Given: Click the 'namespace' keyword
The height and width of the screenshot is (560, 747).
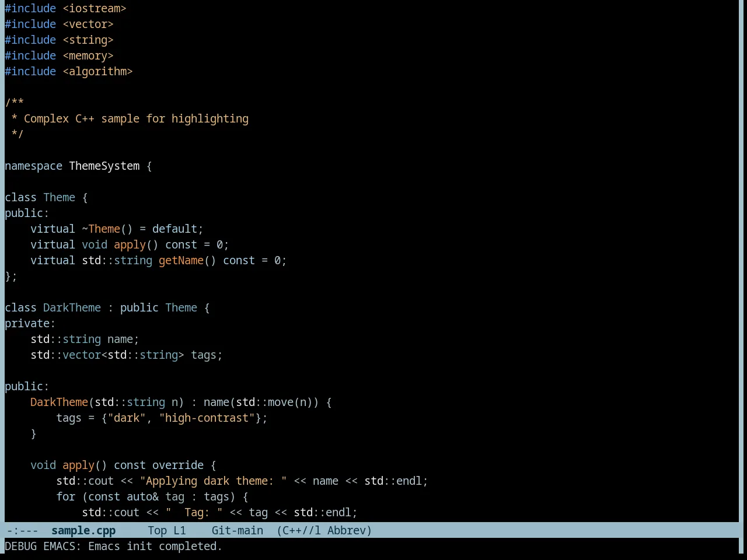Looking at the screenshot, I should coord(33,166).
